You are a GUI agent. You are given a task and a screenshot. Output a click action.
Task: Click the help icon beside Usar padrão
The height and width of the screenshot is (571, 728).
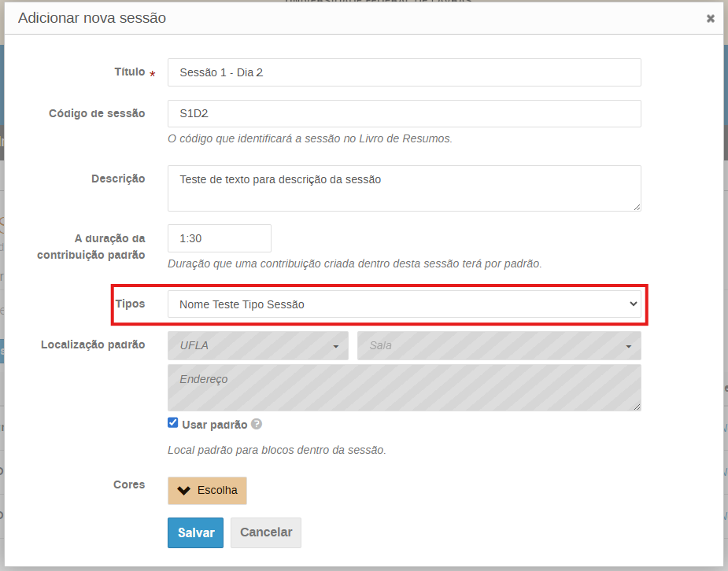click(x=257, y=424)
